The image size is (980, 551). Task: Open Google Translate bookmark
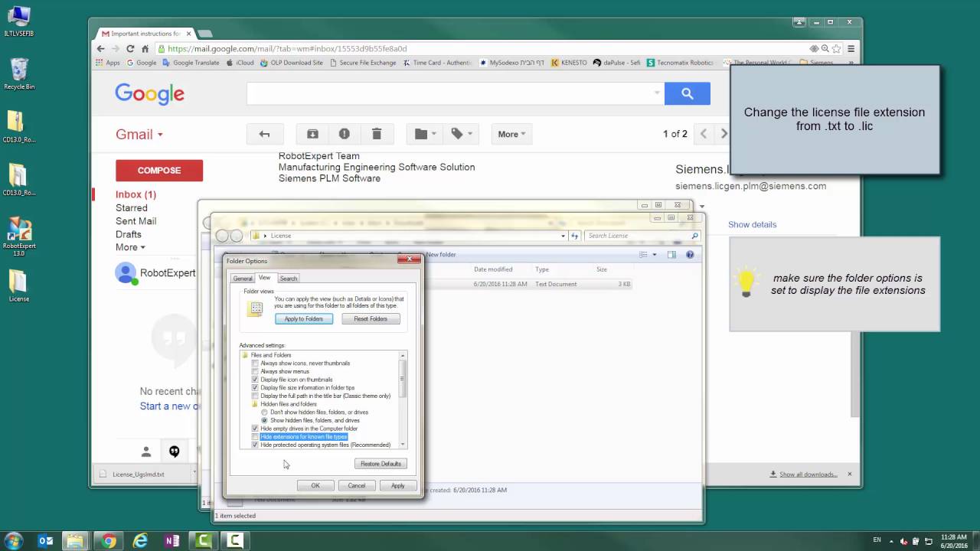click(191, 63)
